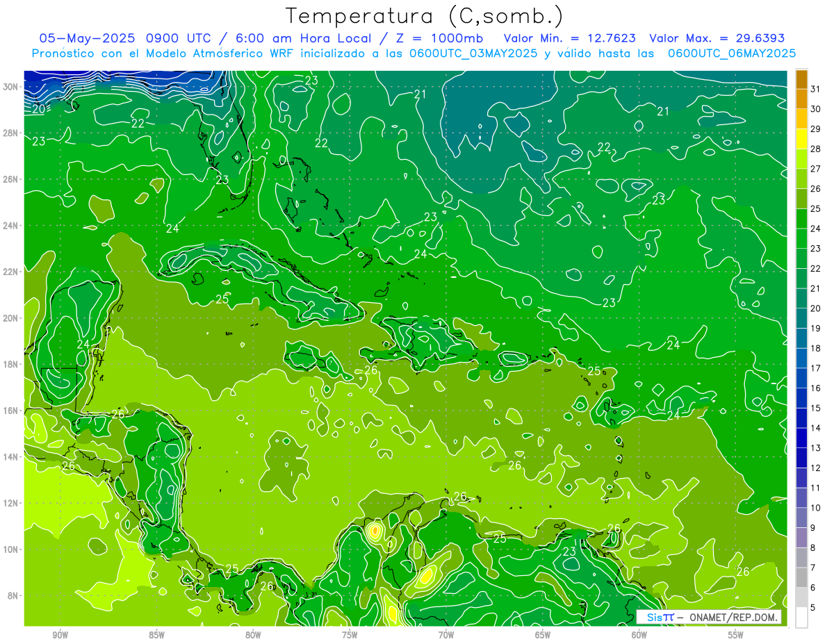Click the 90W longitude axis label

tap(60, 635)
